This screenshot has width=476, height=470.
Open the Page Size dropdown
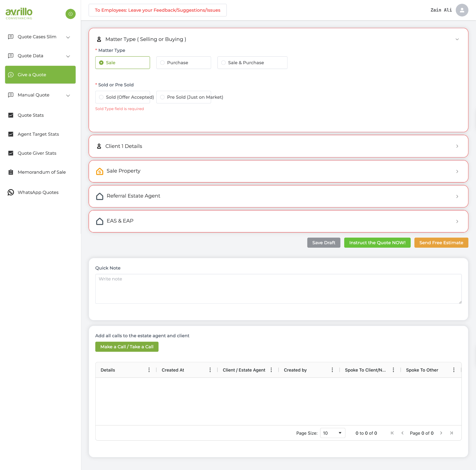click(x=333, y=433)
